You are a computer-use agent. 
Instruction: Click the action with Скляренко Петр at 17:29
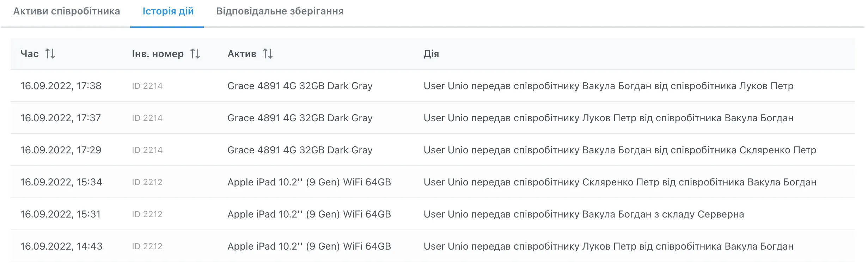coord(619,150)
